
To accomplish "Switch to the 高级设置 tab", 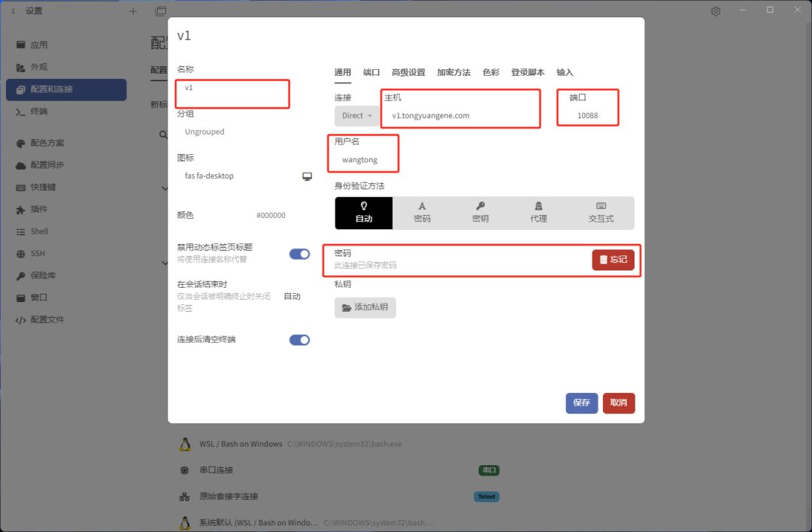I will tap(408, 72).
